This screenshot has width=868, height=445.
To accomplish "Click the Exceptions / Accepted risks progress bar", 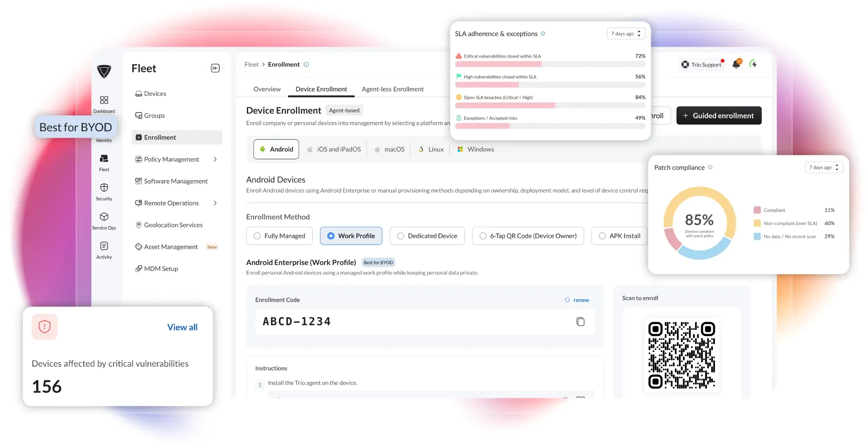I will [x=550, y=126].
